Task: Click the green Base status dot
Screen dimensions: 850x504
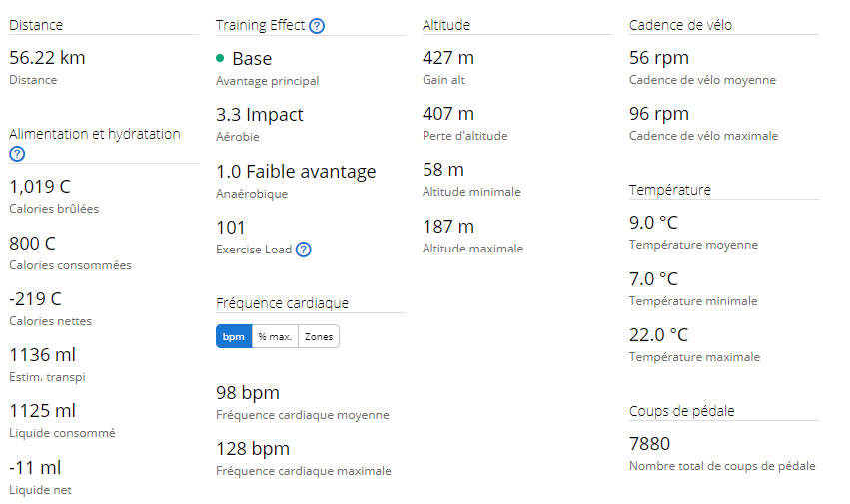Action: click(220, 58)
